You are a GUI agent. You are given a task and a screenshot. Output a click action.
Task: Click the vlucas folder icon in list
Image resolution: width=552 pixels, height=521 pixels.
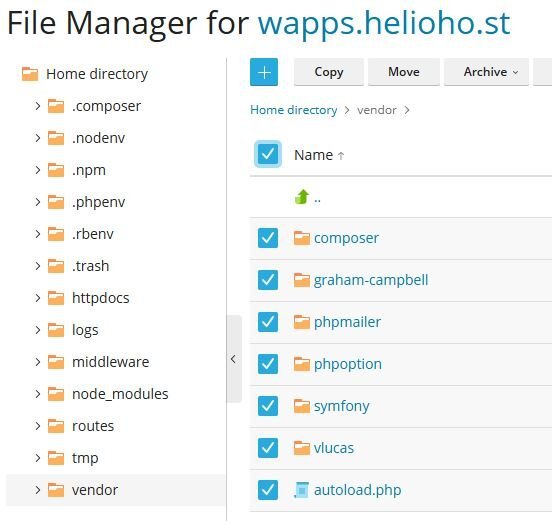[302, 448]
